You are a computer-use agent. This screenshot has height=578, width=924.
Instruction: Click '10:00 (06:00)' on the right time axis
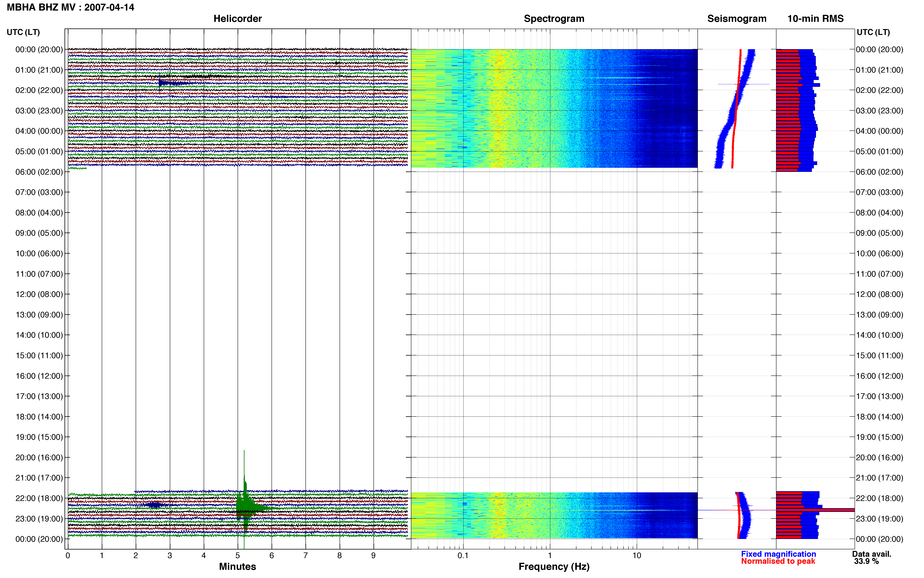tap(879, 253)
